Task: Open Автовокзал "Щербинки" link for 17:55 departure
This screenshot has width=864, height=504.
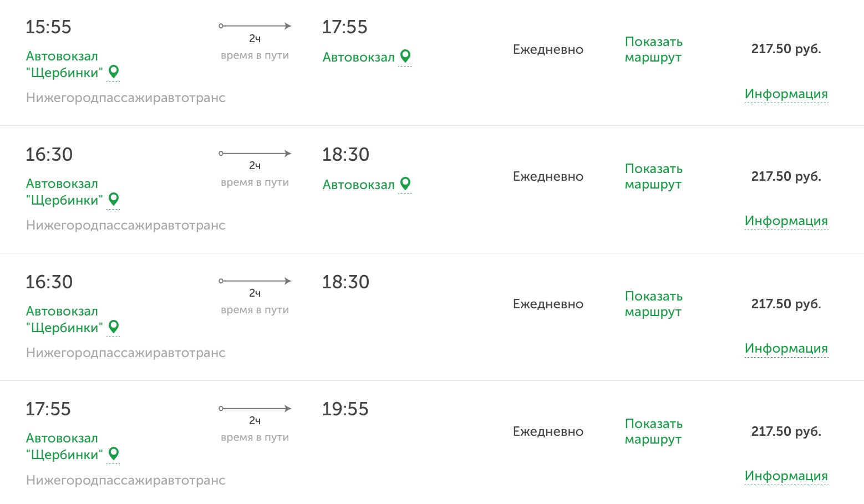Action: pyautogui.click(x=64, y=446)
